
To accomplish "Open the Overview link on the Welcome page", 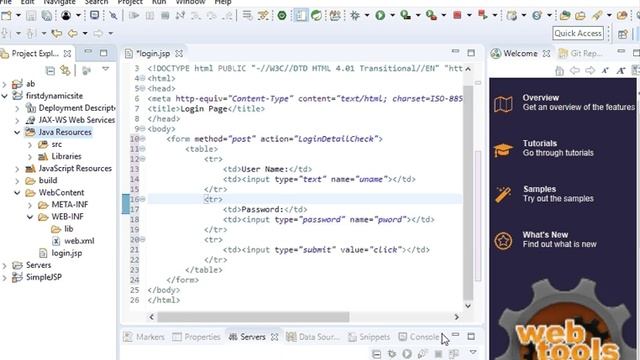I will [x=540, y=98].
